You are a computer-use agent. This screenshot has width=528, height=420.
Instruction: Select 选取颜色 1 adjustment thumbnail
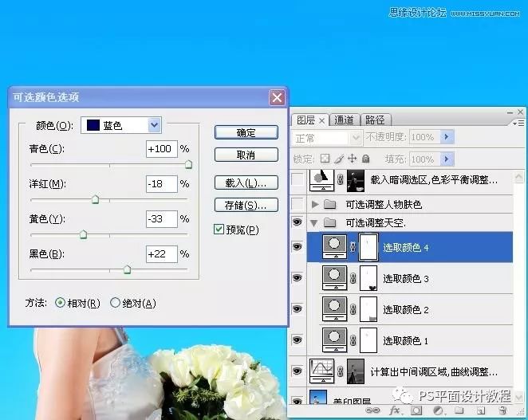click(x=334, y=340)
